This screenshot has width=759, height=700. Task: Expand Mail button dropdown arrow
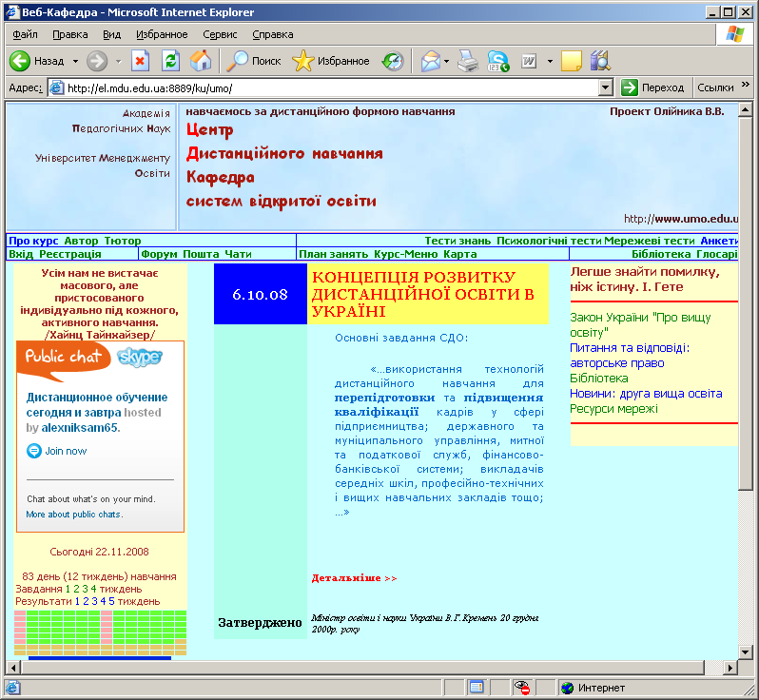(x=446, y=61)
